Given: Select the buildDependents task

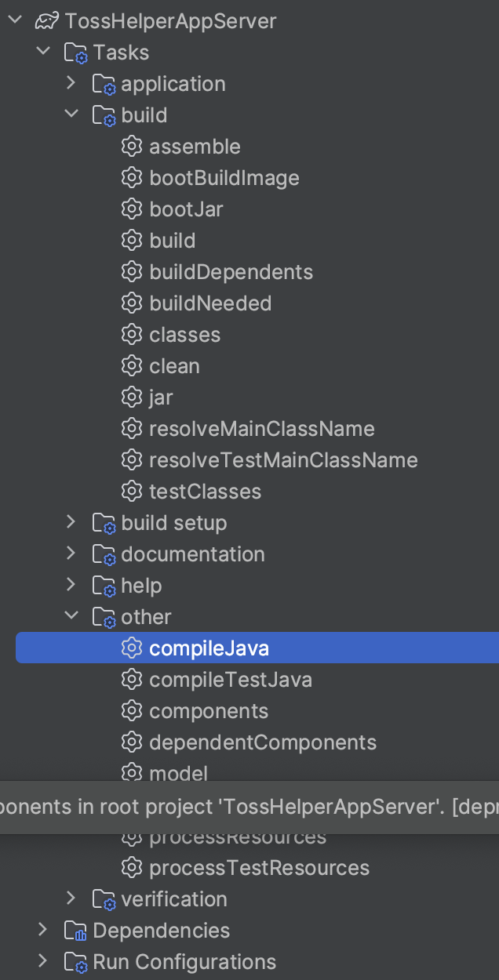Looking at the screenshot, I should [x=231, y=272].
